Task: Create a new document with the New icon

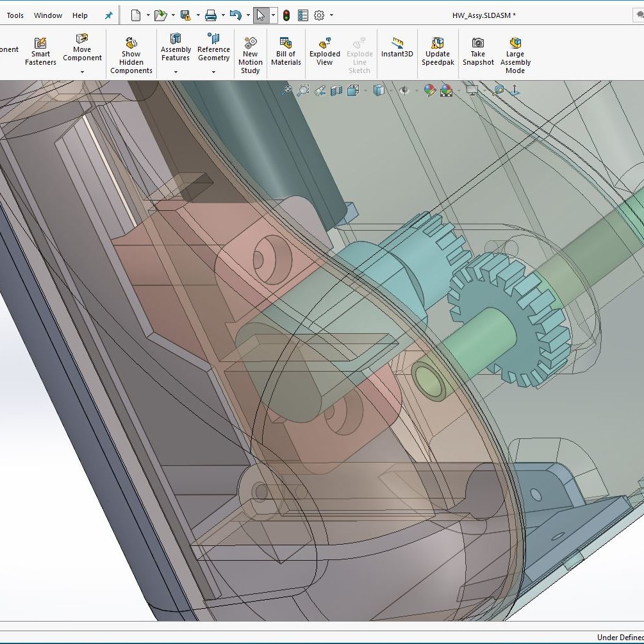Action: pyautogui.click(x=136, y=15)
